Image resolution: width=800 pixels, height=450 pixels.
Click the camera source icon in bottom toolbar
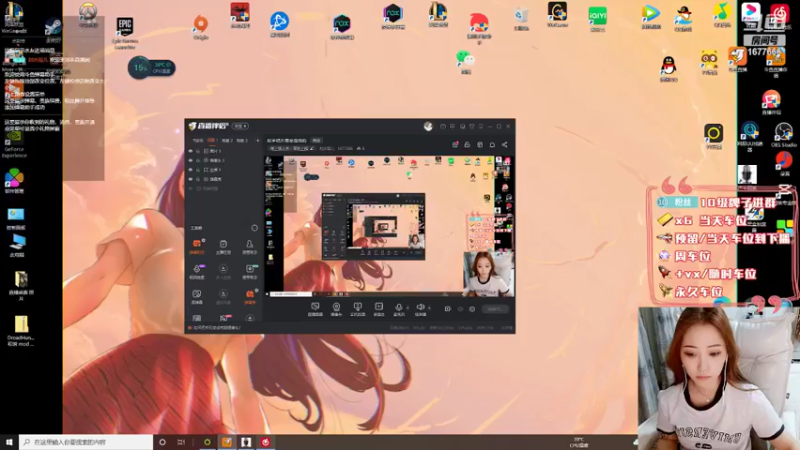[x=336, y=309]
